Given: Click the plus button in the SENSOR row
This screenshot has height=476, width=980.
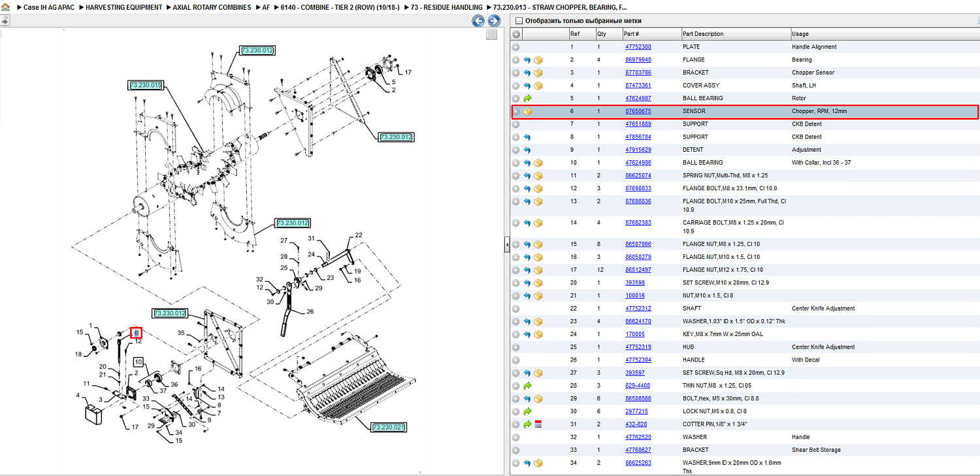Looking at the screenshot, I should (x=516, y=112).
